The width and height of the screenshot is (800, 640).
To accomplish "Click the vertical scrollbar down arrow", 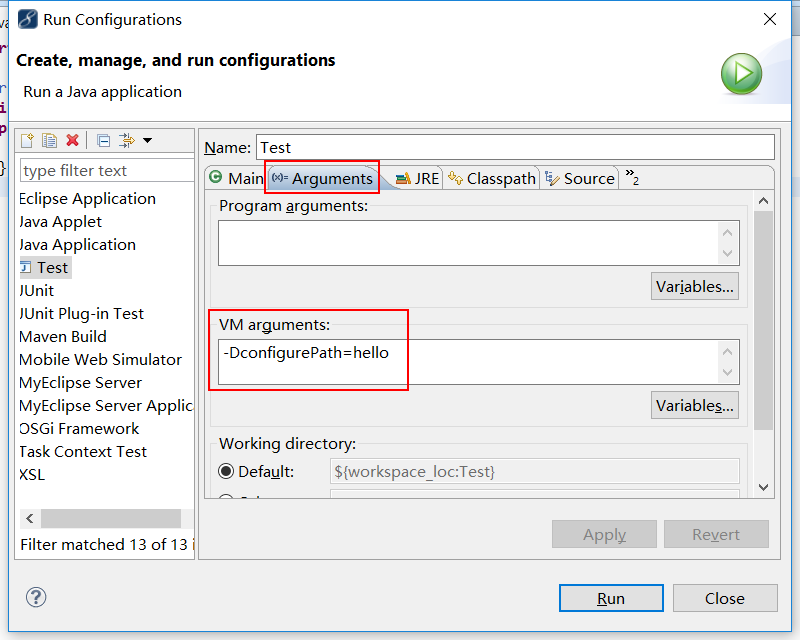I will [x=763, y=487].
